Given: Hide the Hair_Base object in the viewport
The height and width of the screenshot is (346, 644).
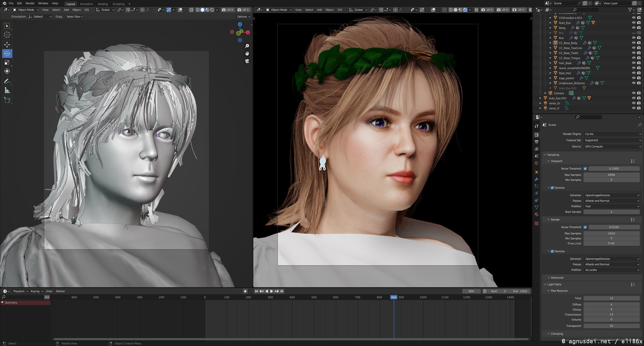Looking at the screenshot, I should (633, 63).
